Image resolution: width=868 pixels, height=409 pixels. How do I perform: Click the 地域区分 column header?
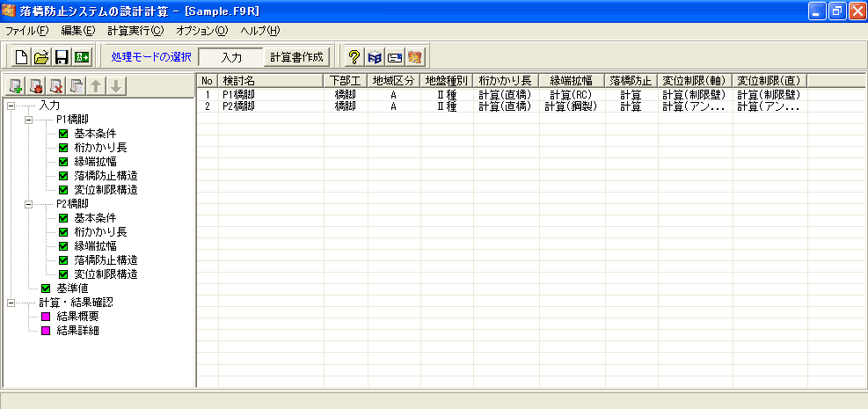[x=394, y=81]
